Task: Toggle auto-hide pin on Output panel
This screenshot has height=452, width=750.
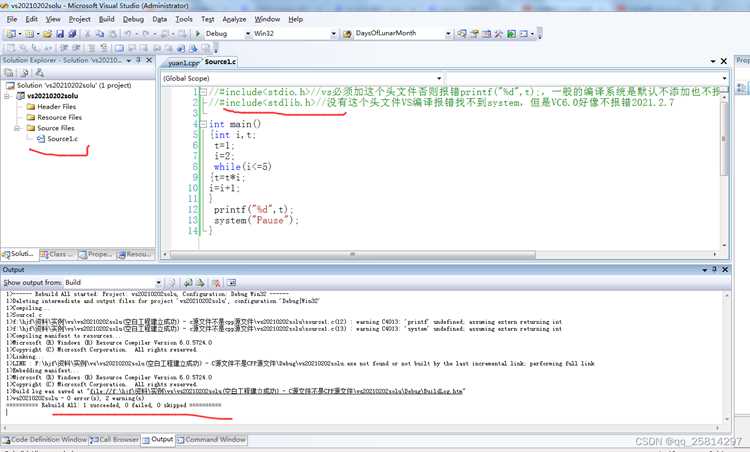Action: click(x=715, y=269)
